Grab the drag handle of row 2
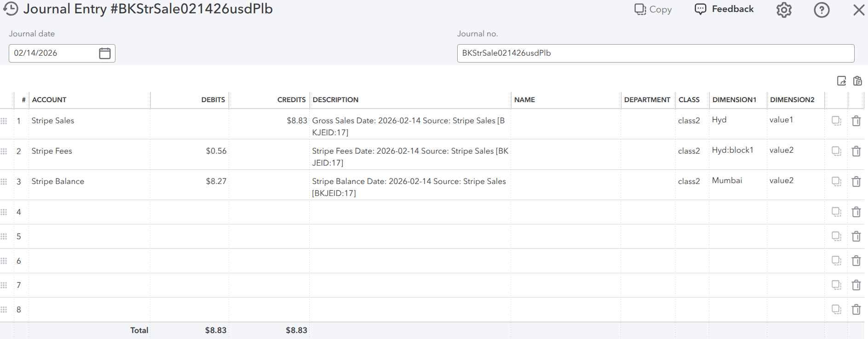 [4, 151]
